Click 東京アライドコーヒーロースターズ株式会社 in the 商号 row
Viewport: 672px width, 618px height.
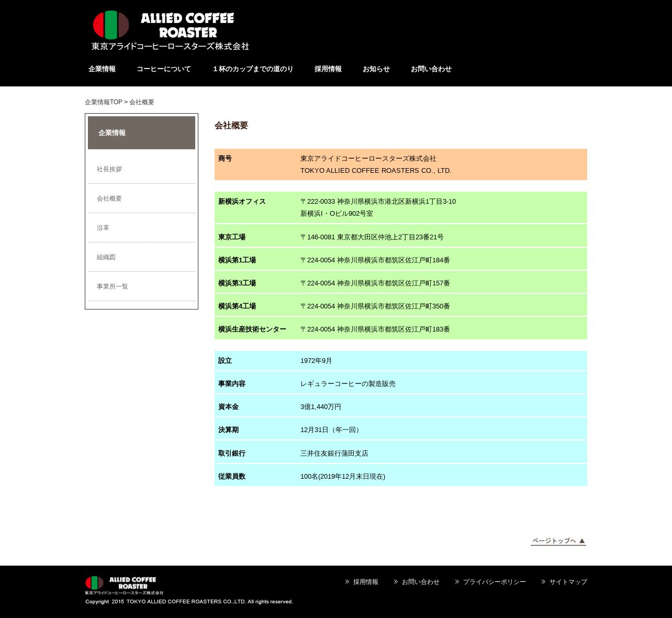pyautogui.click(x=368, y=159)
